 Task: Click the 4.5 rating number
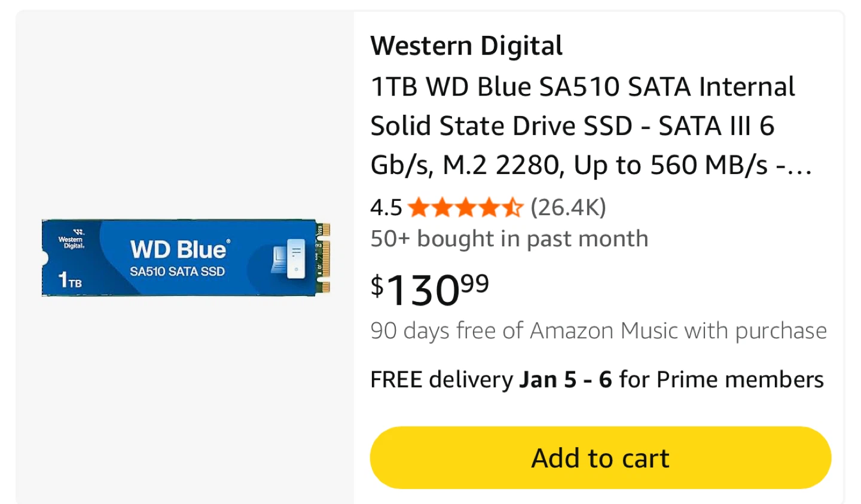pyautogui.click(x=386, y=207)
